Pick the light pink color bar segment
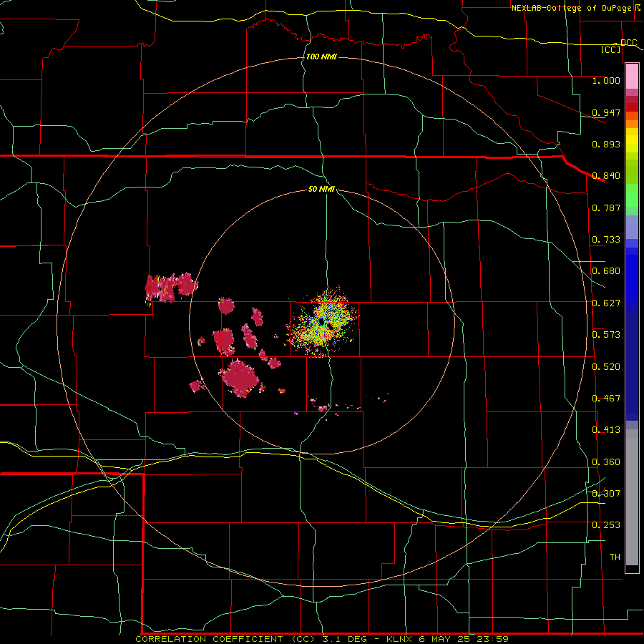644x644 pixels. click(x=632, y=77)
